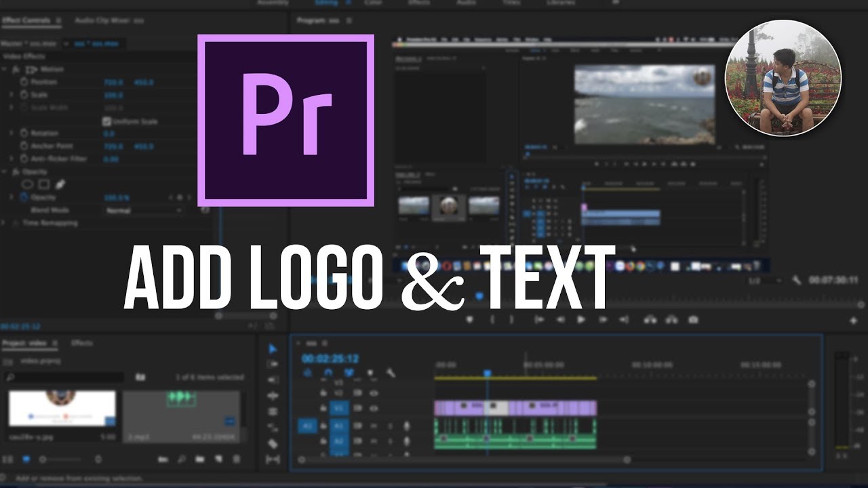Step back one frame in Program monitor
This screenshot has height=488, width=868.
(560, 319)
